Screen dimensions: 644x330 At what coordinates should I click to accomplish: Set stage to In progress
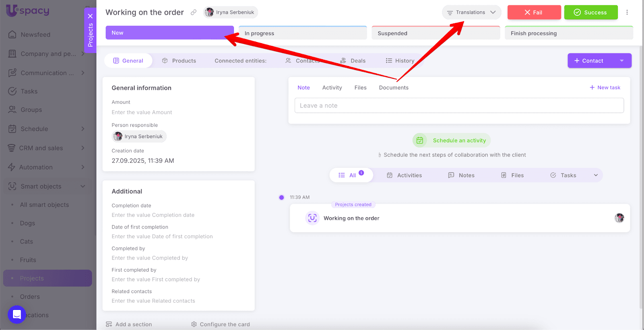point(303,33)
